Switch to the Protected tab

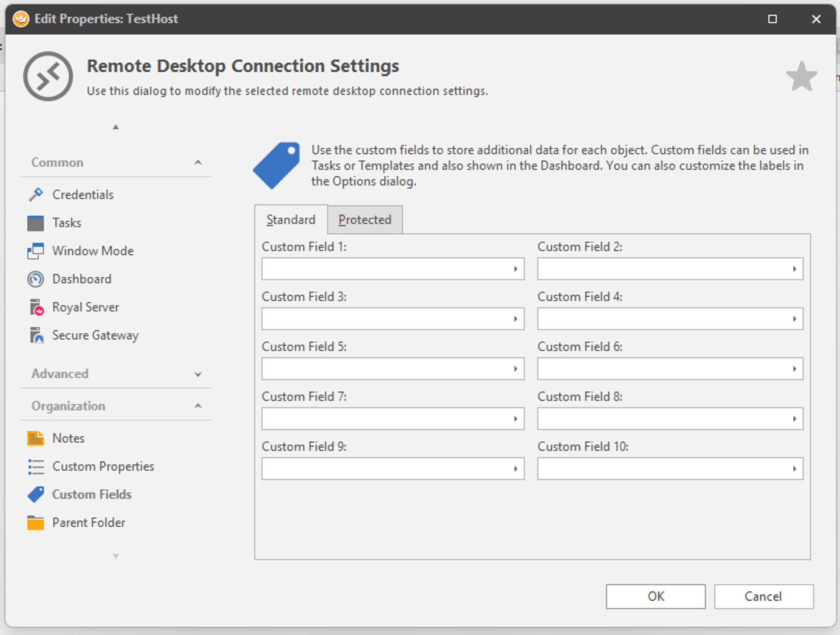(365, 220)
